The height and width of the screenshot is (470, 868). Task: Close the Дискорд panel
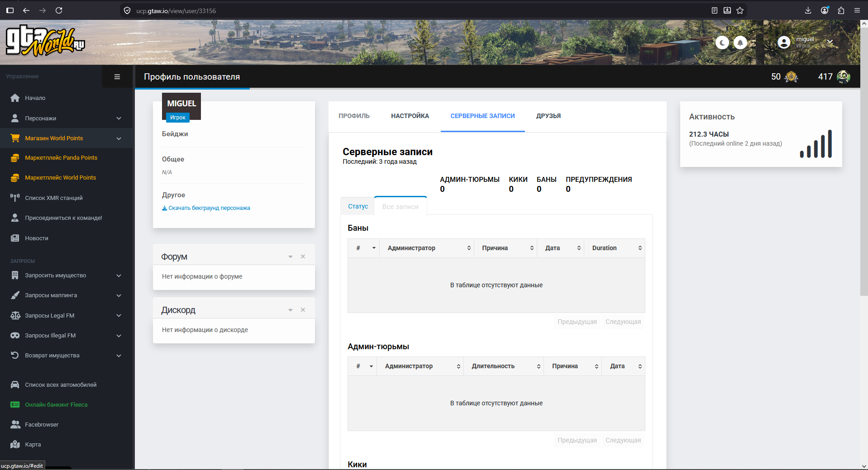[x=303, y=310]
